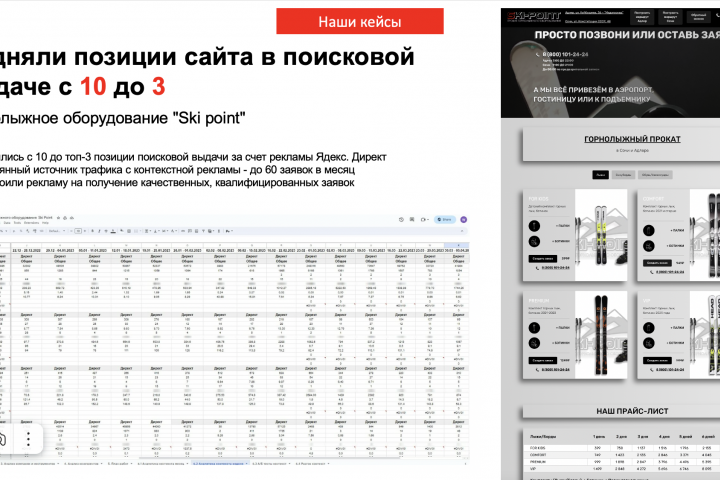This screenshot has height=480, width=720.
Task: Click the video meeting camera icon
Action: (x=422, y=220)
